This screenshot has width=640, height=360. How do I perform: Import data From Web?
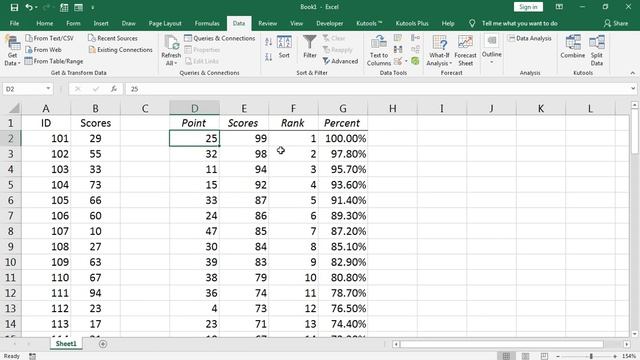coord(43,49)
